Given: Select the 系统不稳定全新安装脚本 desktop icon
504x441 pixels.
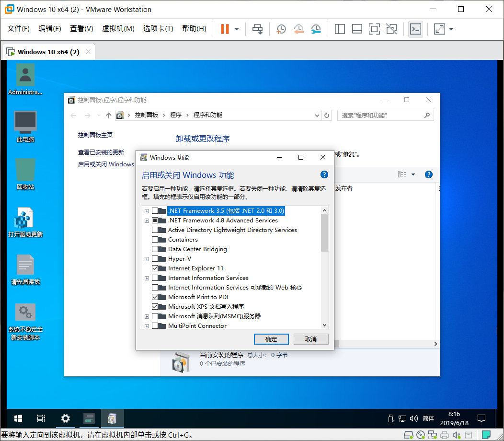Looking at the screenshot, I should click(25, 322).
